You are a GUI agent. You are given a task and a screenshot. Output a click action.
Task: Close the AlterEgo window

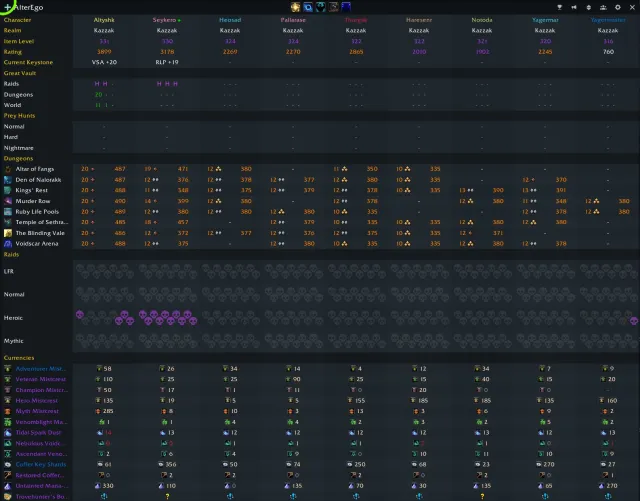point(632,7)
